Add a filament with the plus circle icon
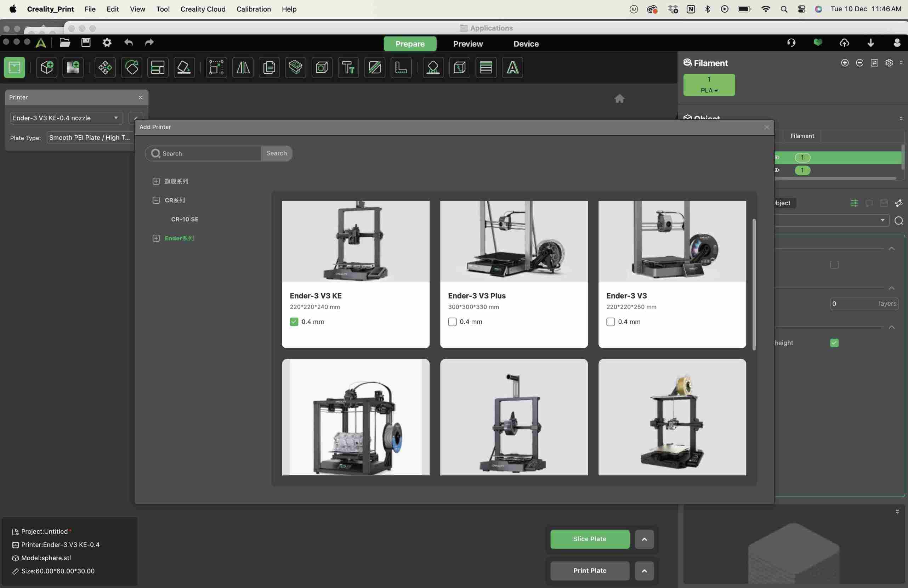This screenshot has height=588, width=908. click(845, 63)
